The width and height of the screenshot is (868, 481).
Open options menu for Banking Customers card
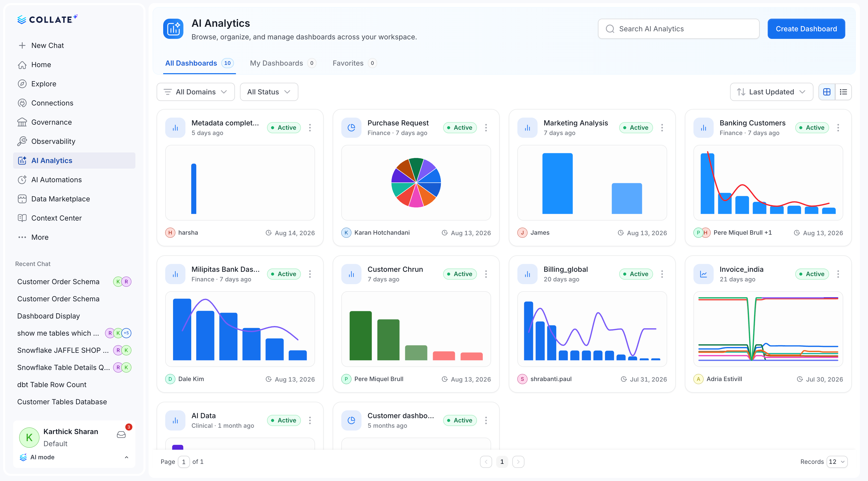838,128
